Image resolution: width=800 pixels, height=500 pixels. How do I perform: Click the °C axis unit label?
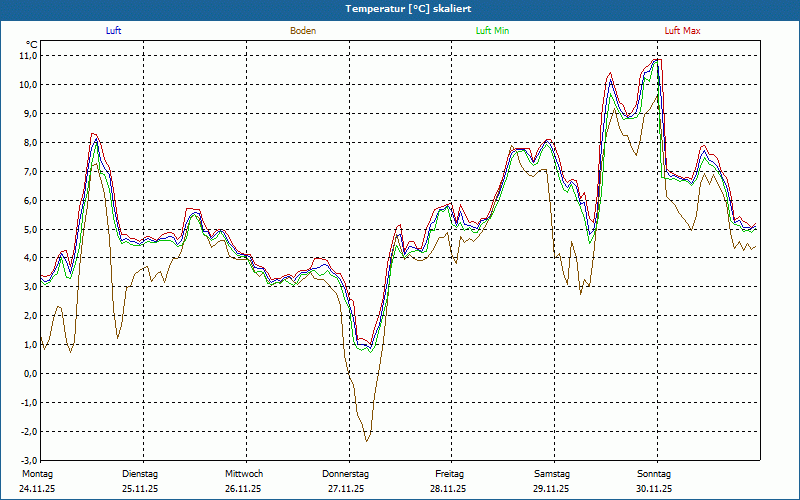(x=32, y=45)
